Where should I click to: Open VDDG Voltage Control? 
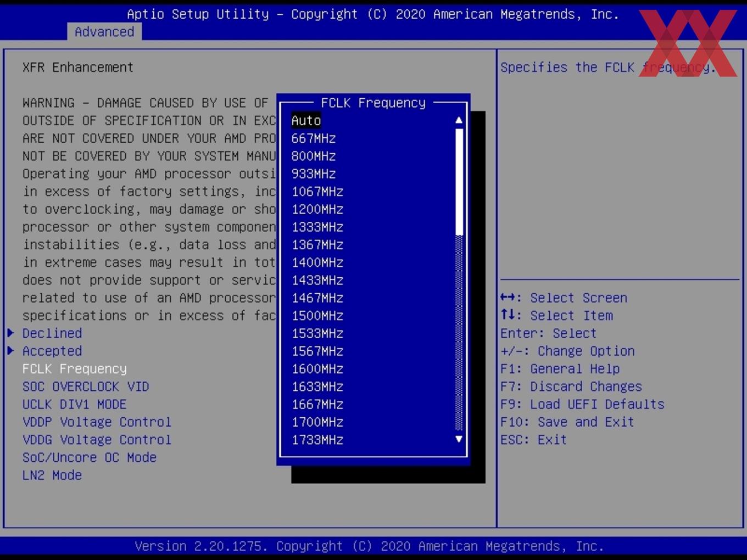[97, 440]
